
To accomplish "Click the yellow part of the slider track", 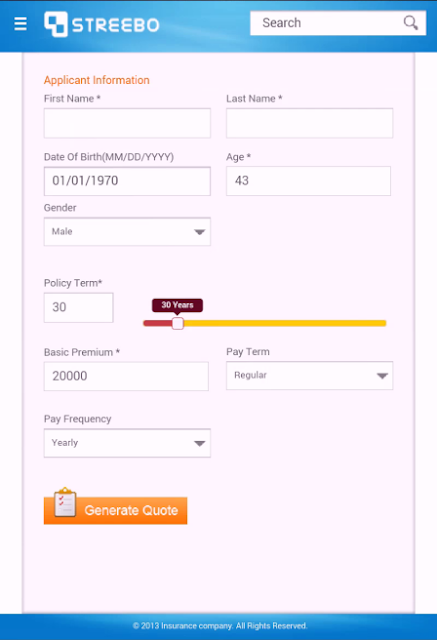I will point(285,323).
